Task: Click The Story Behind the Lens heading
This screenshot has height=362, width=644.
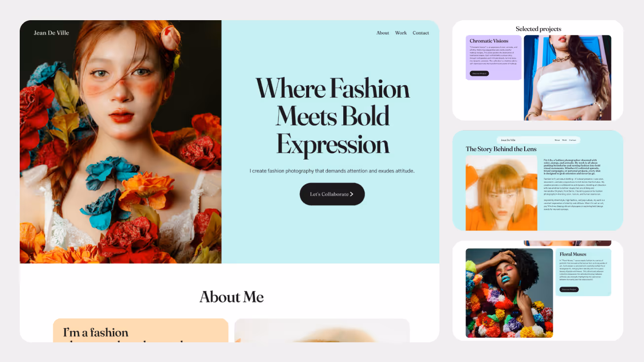Action: click(501, 149)
